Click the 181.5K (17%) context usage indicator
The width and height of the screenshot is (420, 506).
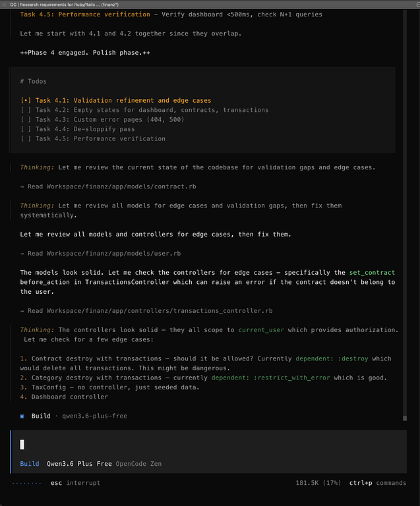tap(319, 483)
